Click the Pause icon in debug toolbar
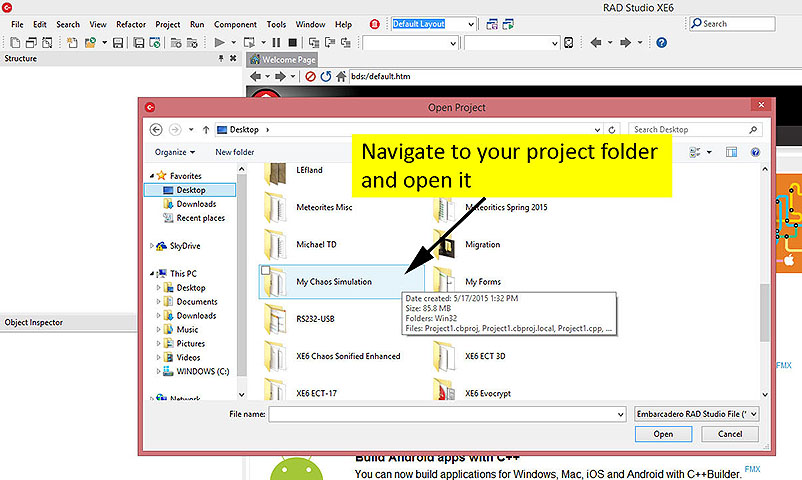Screen dimensions: 802x480 click(x=276, y=42)
